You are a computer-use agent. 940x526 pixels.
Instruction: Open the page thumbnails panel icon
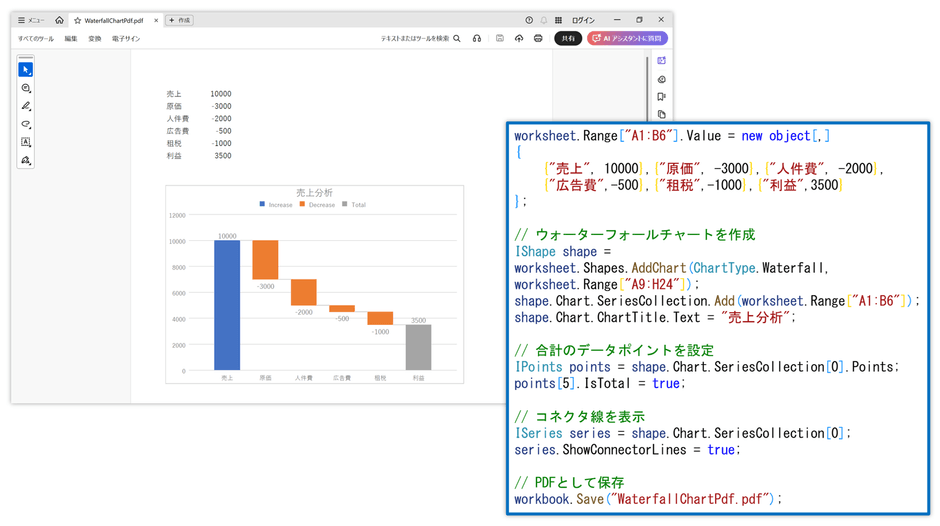(x=662, y=114)
